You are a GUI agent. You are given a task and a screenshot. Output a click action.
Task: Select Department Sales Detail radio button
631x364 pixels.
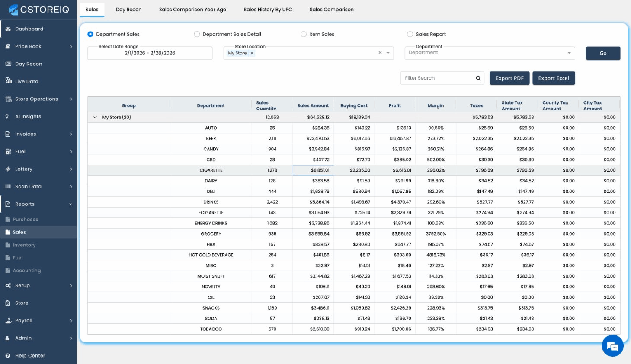click(x=197, y=34)
